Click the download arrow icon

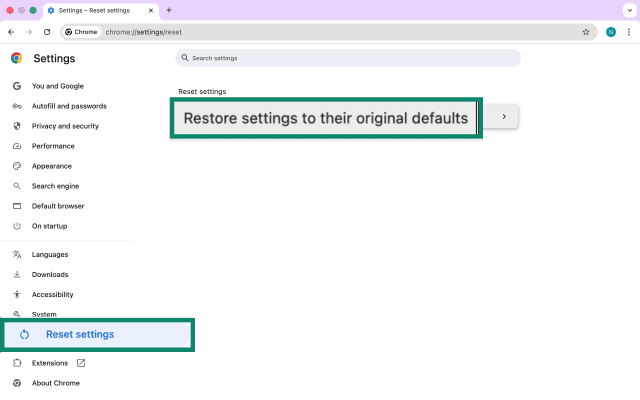[17, 275]
